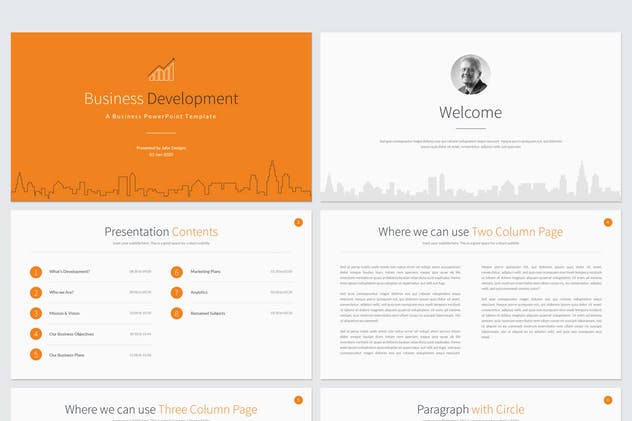Click the orange number 1 circle
The width and height of the screenshot is (632, 421).
pos(36,272)
